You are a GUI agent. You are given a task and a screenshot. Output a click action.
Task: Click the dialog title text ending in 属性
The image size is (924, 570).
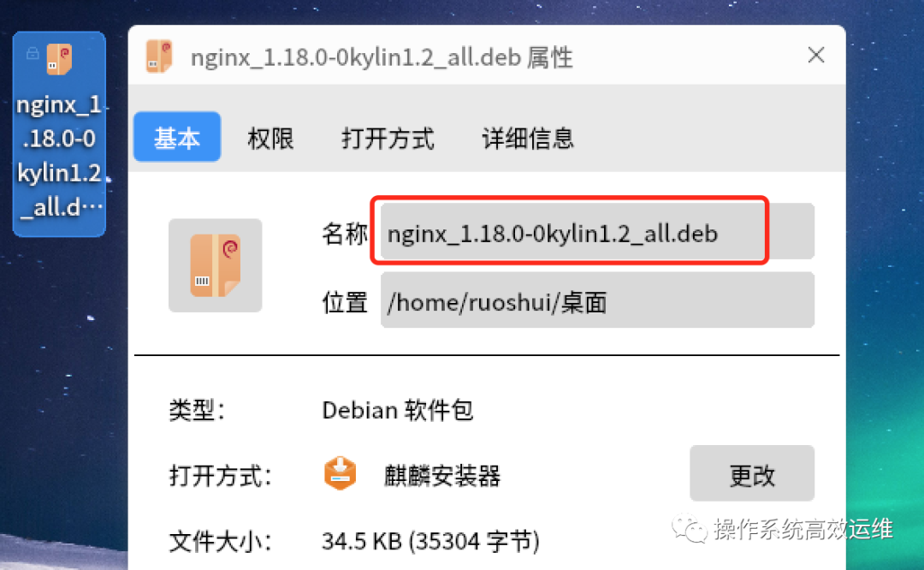pos(382,57)
